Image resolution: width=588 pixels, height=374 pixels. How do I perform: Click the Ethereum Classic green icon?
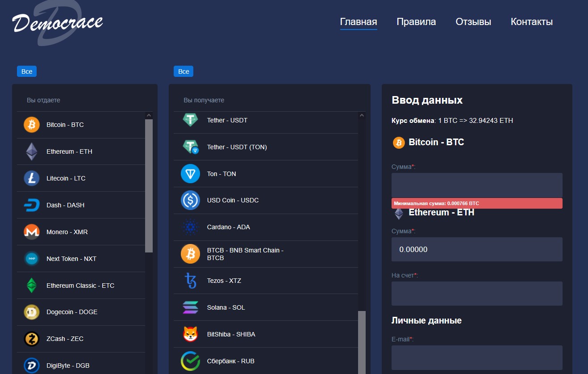tap(32, 285)
